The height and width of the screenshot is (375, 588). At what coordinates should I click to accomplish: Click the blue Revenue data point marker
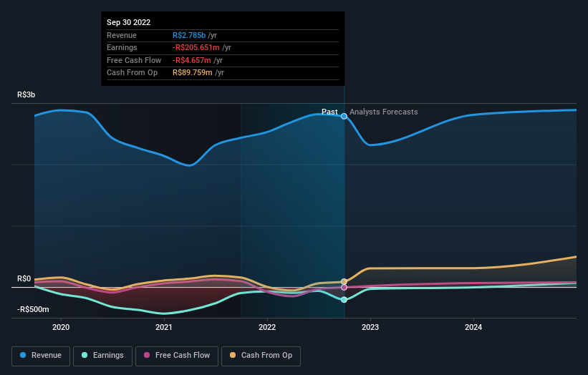coord(344,117)
